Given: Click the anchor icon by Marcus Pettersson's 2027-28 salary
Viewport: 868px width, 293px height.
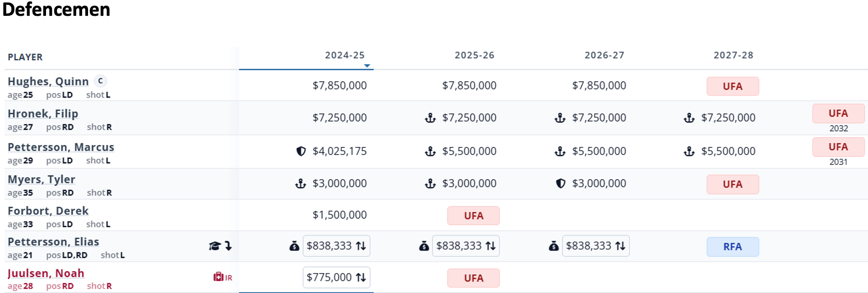Looking at the screenshot, I should click(x=689, y=151).
